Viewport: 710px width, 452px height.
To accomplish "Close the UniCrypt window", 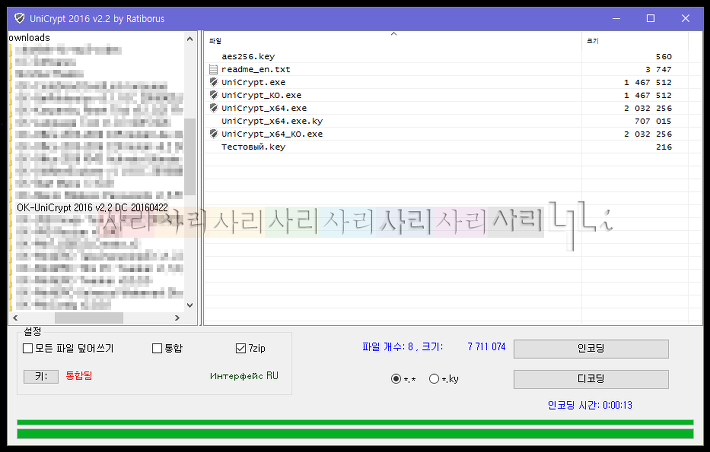I will tap(686, 19).
